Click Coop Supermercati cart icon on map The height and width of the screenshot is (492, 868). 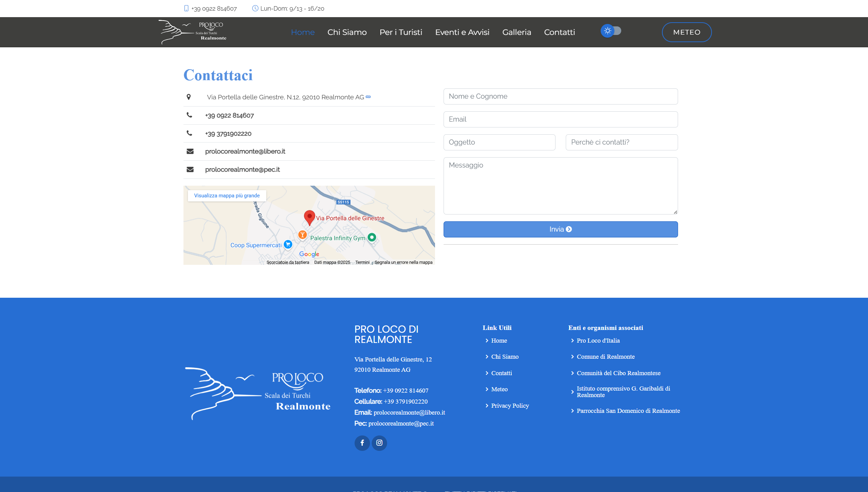288,245
